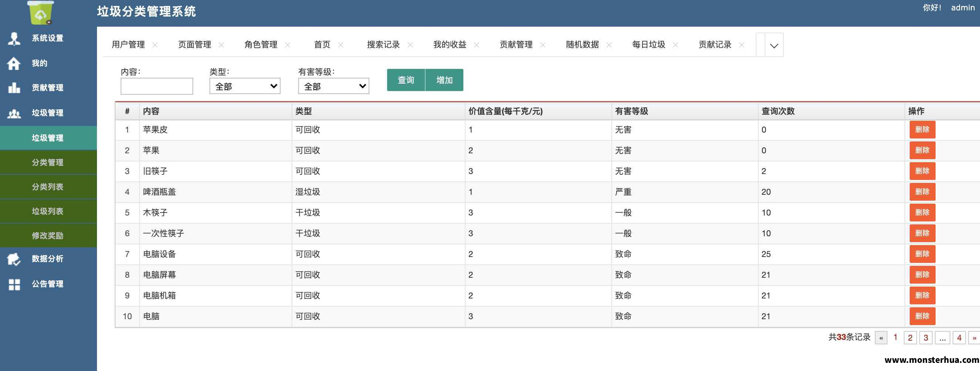Open 分类列表 submenu item
The height and width of the screenshot is (371, 980).
click(48, 187)
